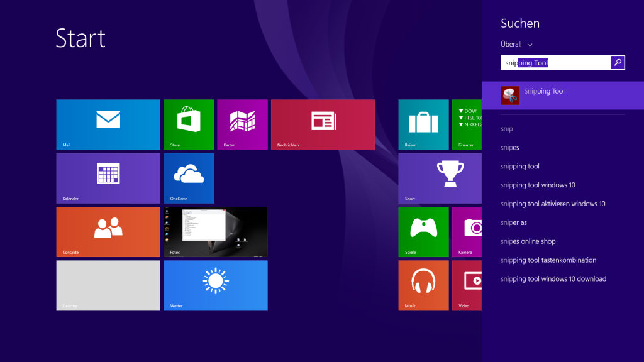Open the Video tile
This screenshot has height=362, width=644.
467,285
